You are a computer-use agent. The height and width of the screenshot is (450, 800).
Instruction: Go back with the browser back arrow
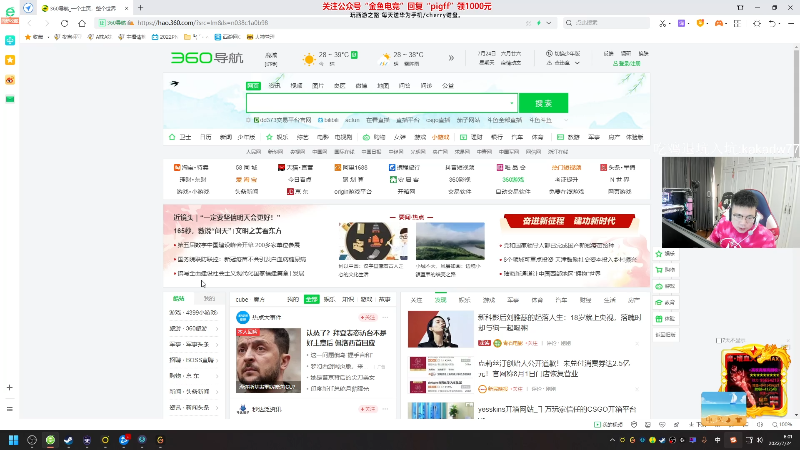click(x=30, y=23)
